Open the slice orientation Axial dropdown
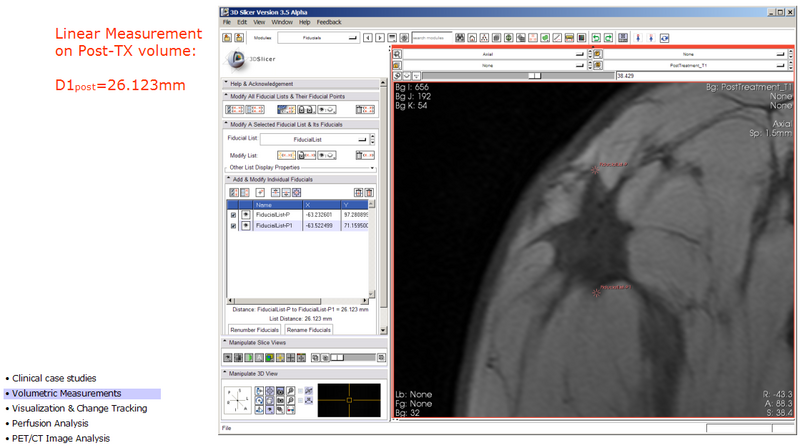The image size is (800, 448). tap(494, 54)
